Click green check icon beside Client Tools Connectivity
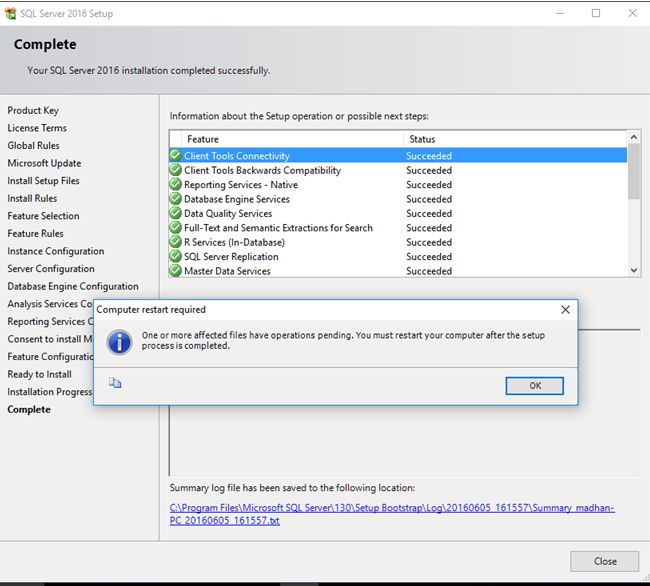The height and width of the screenshot is (586, 650). tap(176, 156)
